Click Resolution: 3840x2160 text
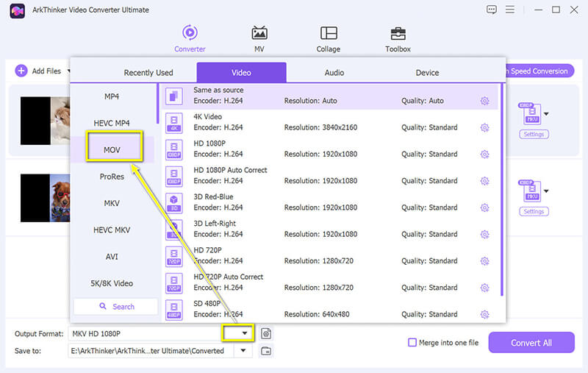This screenshot has height=373, width=588. 320,127
